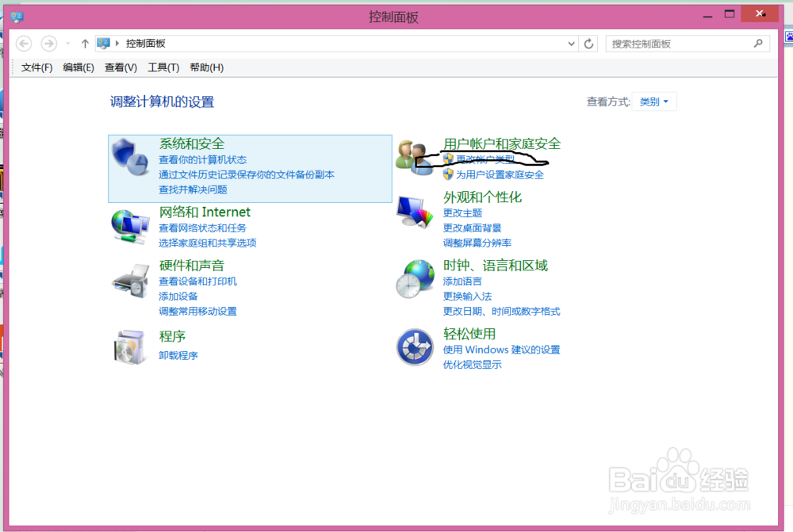
Task: Open the 类别 view mode dropdown
Action: pyautogui.click(x=654, y=101)
